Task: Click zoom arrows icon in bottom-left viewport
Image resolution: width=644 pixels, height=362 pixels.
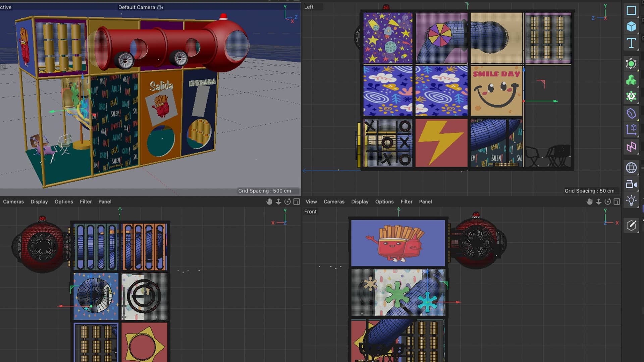Action: pyautogui.click(x=278, y=201)
